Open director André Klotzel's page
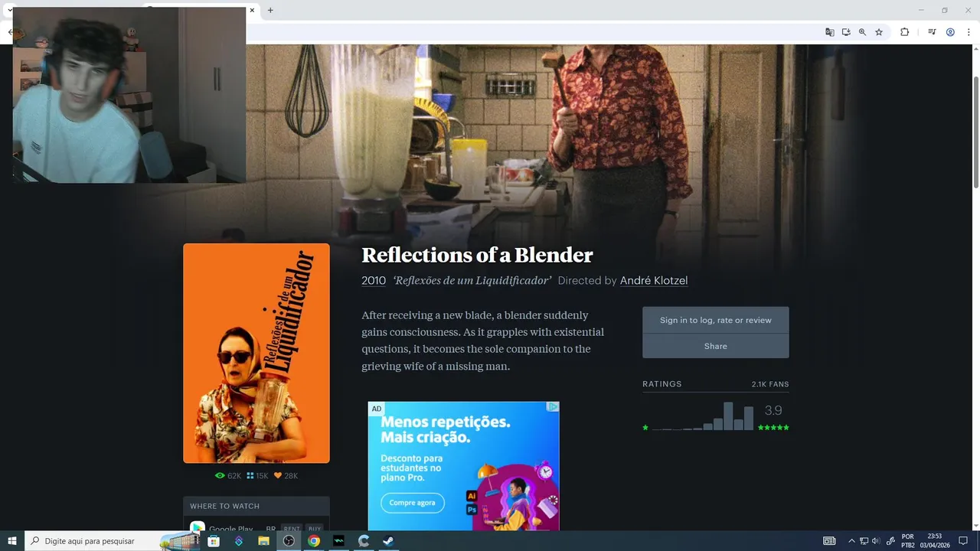The width and height of the screenshot is (980, 551). coord(654,280)
